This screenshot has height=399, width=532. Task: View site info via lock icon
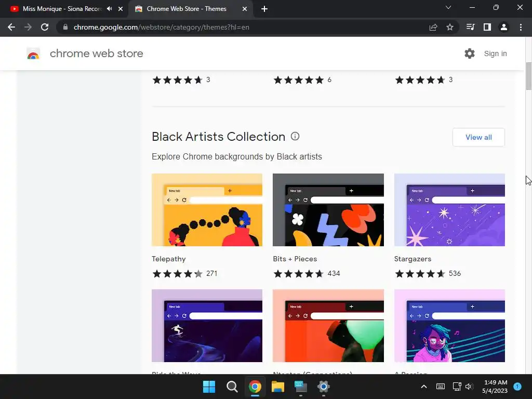pyautogui.click(x=65, y=27)
